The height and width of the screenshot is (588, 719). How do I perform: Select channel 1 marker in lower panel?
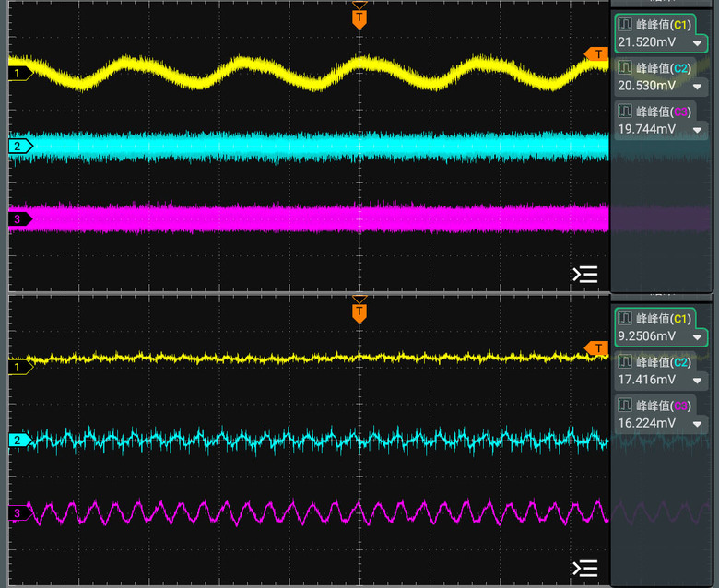pyautogui.click(x=20, y=367)
